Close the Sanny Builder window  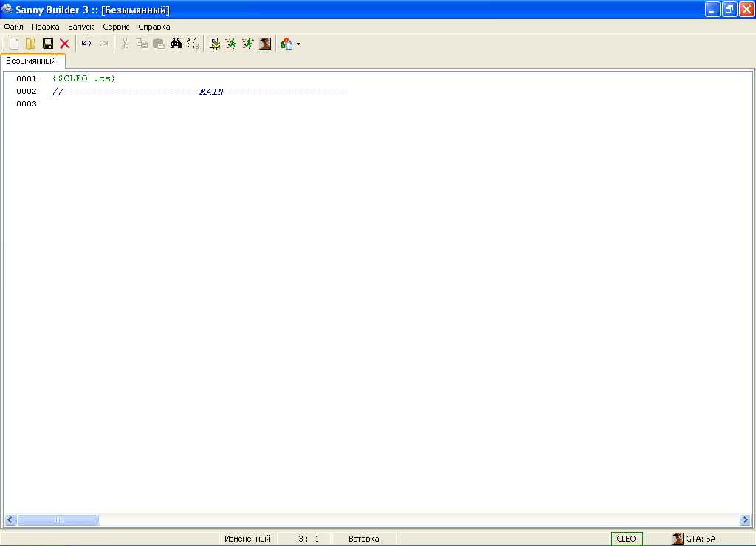pos(746,10)
